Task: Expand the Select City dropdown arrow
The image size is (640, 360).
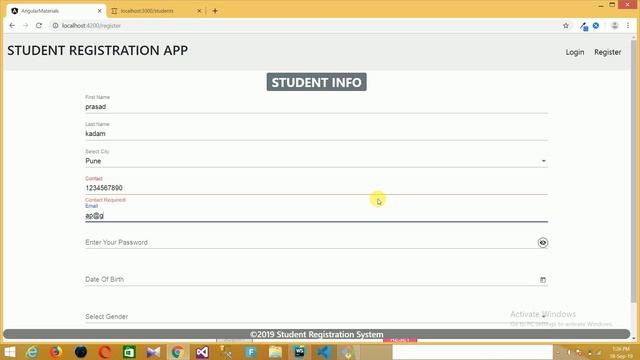Action: (543, 161)
